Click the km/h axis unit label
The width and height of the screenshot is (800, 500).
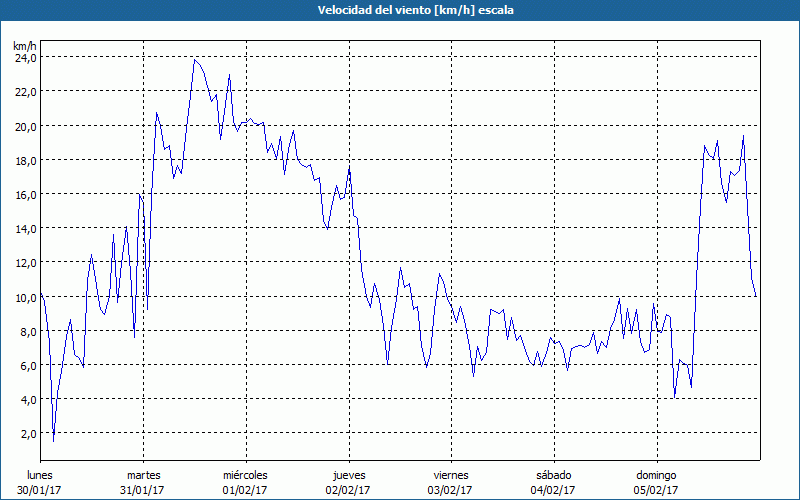pyautogui.click(x=25, y=46)
